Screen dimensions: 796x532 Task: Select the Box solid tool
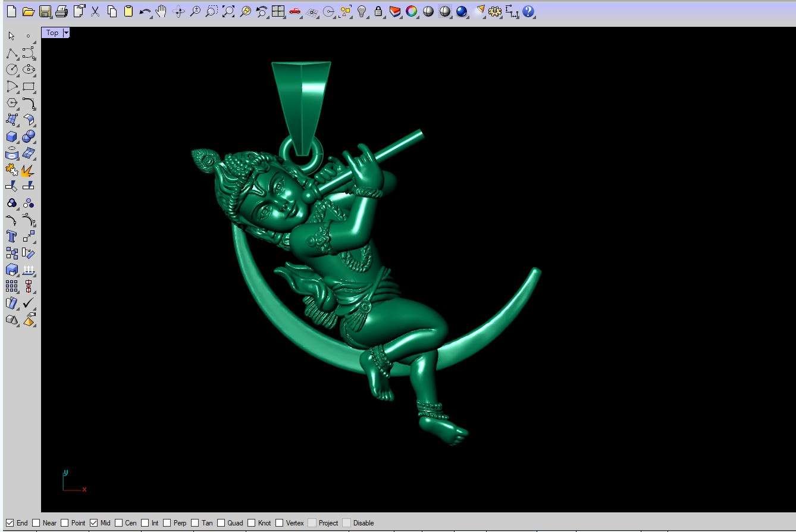[11, 137]
